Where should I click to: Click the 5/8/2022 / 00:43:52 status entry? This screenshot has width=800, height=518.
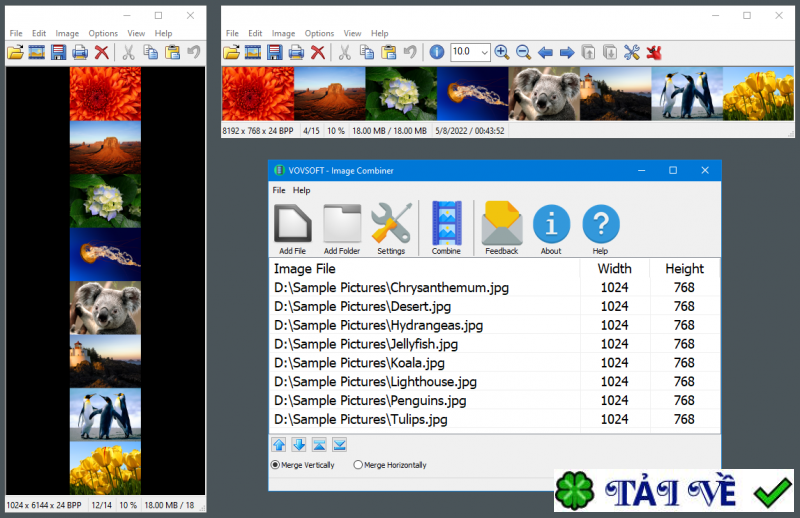click(469, 131)
